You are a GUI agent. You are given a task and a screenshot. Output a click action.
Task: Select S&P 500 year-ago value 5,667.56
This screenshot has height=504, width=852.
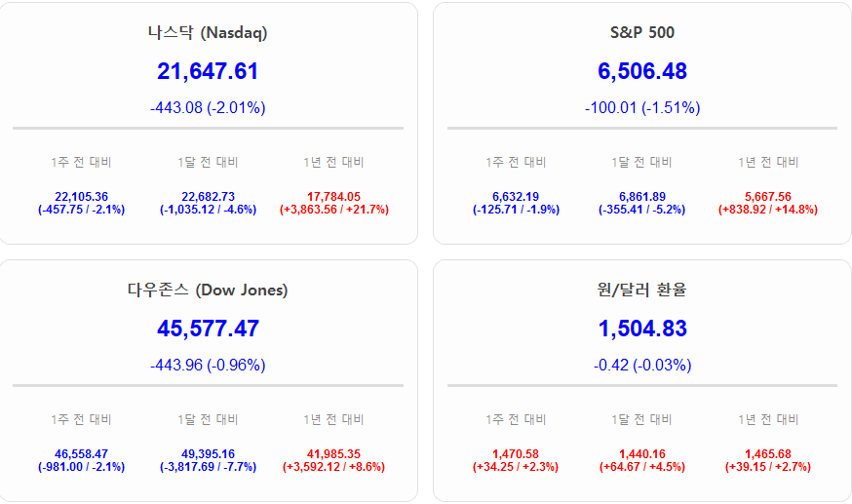point(768,196)
